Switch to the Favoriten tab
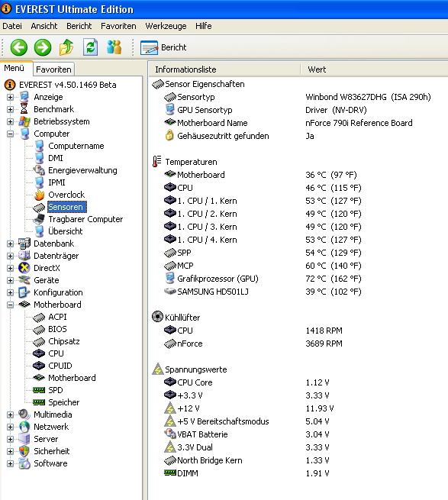 53,69
